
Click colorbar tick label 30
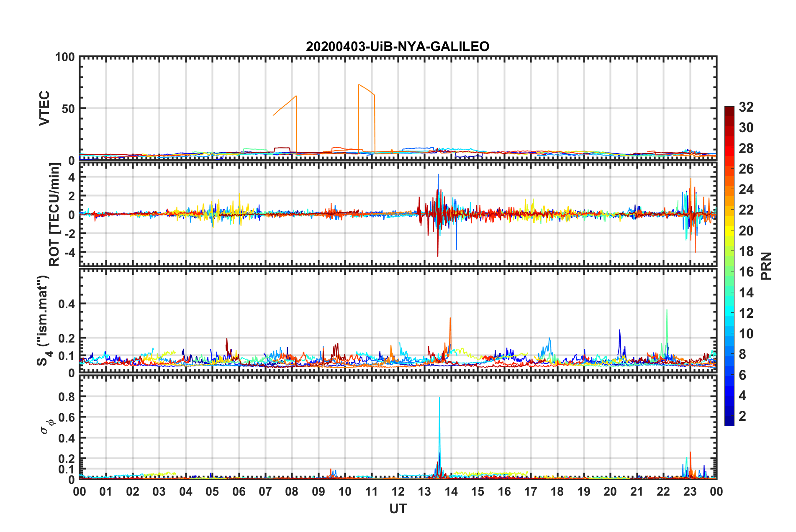[746, 128]
